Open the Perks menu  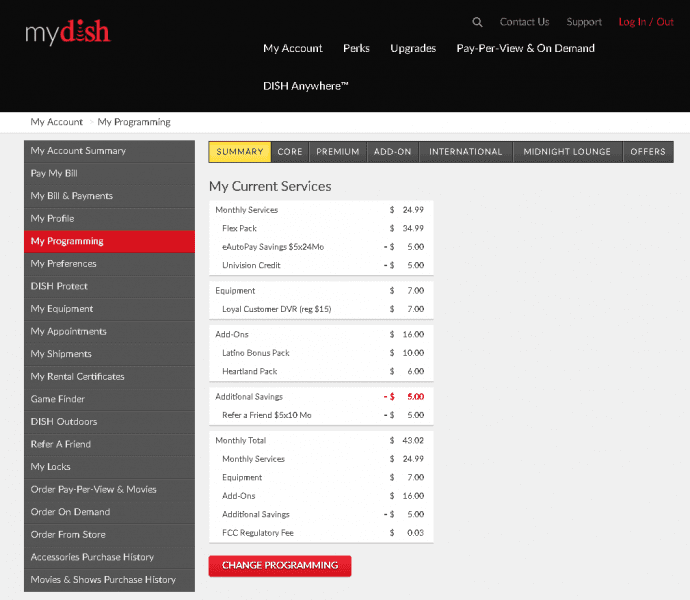click(x=356, y=48)
